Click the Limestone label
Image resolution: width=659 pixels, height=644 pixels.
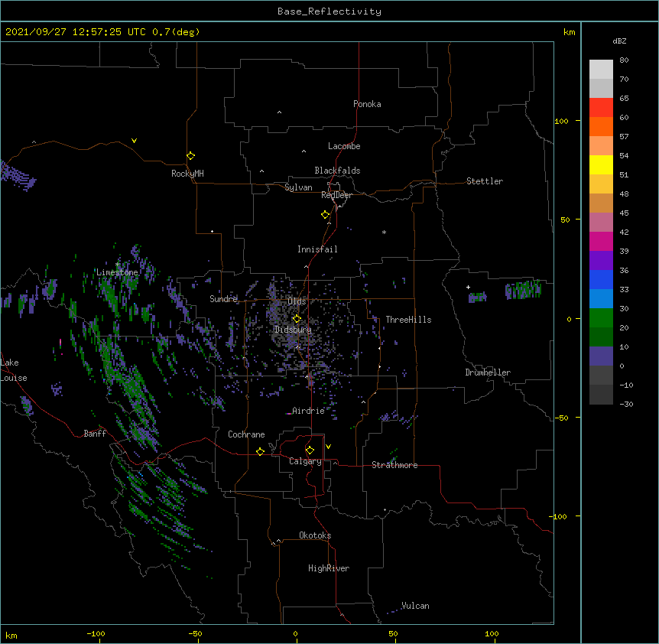tap(117, 272)
